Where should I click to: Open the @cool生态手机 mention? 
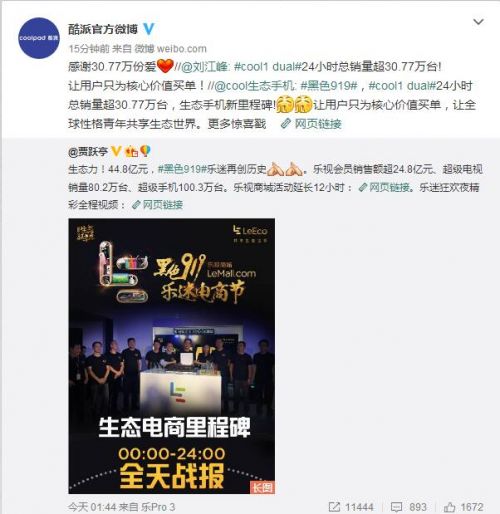click(x=253, y=86)
